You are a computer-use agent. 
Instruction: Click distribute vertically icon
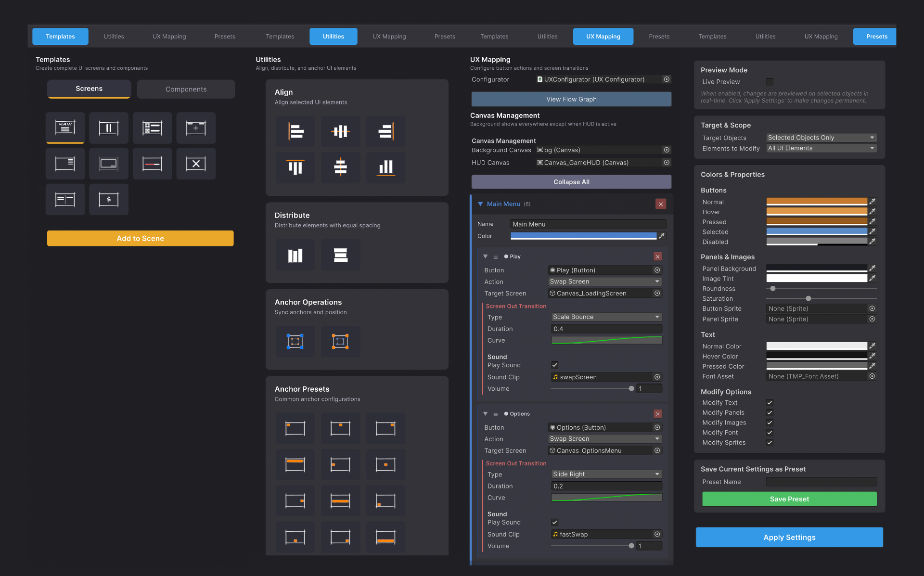tap(341, 255)
